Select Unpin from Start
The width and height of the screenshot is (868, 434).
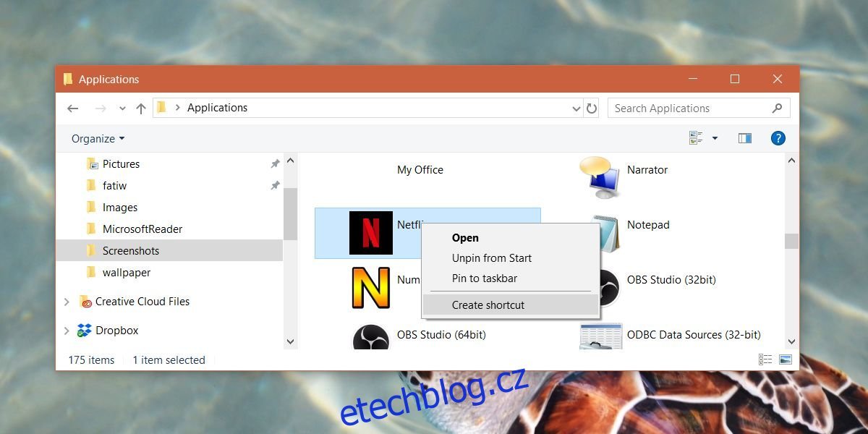point(511,258)
